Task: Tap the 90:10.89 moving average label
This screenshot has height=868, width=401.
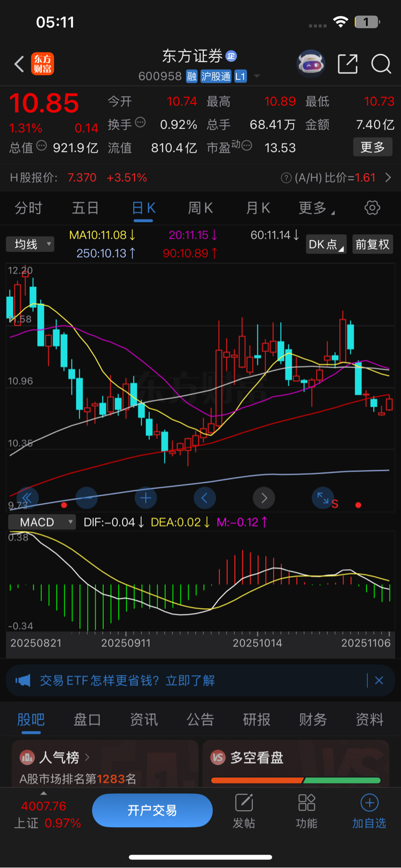Action: tap(190, 253)
